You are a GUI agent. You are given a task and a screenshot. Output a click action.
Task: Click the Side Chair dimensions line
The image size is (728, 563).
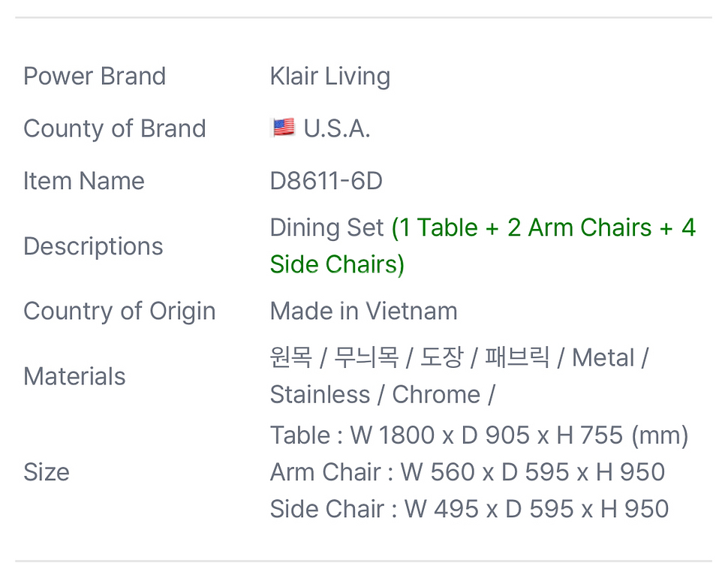click(469, 509)
